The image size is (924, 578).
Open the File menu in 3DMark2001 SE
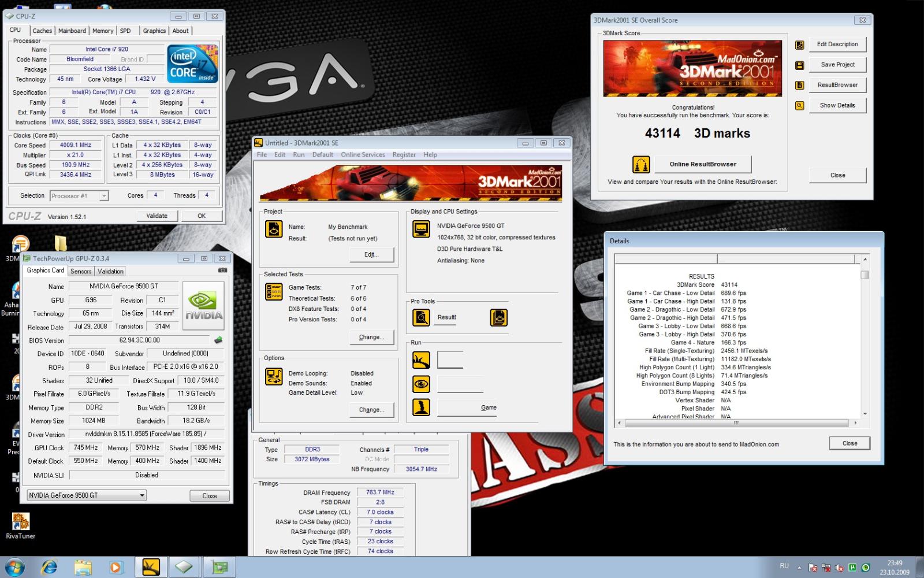262,155
